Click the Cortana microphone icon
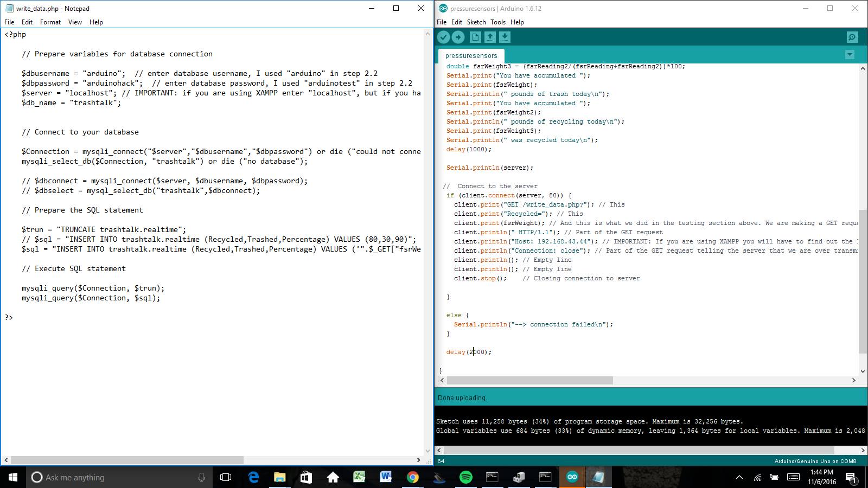 [x=201, y=477]
